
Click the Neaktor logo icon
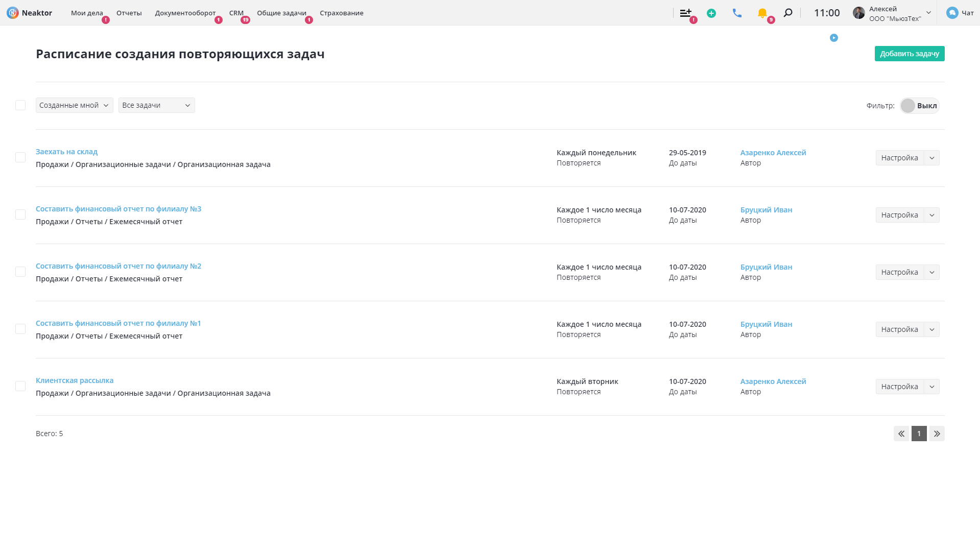click(13, 13)
